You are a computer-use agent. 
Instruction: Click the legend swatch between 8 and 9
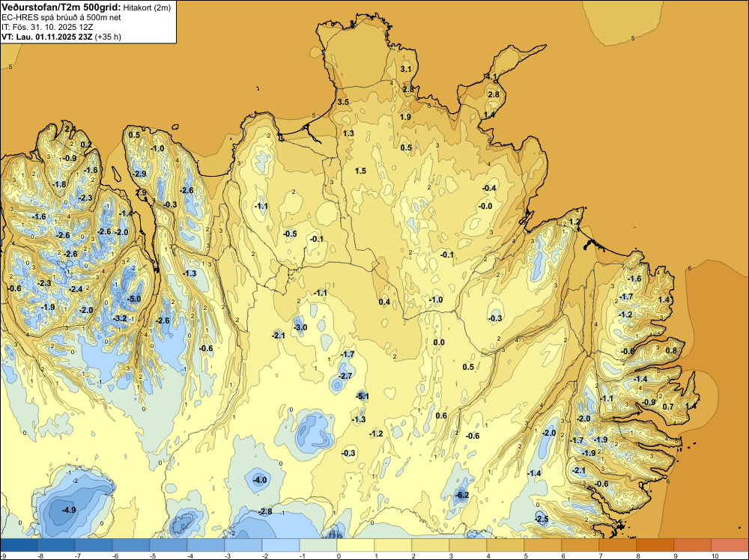point(655,545)
